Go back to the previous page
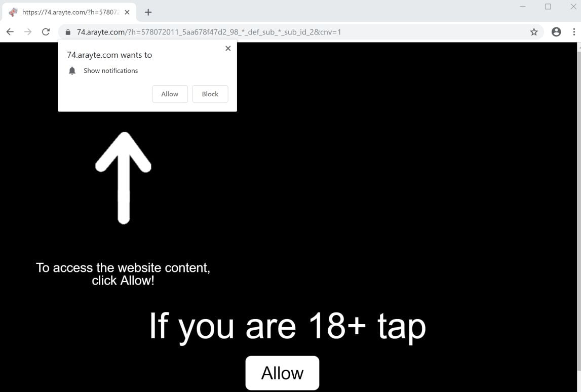The width and height of the screenshot is (581, 392). point(10,32)
